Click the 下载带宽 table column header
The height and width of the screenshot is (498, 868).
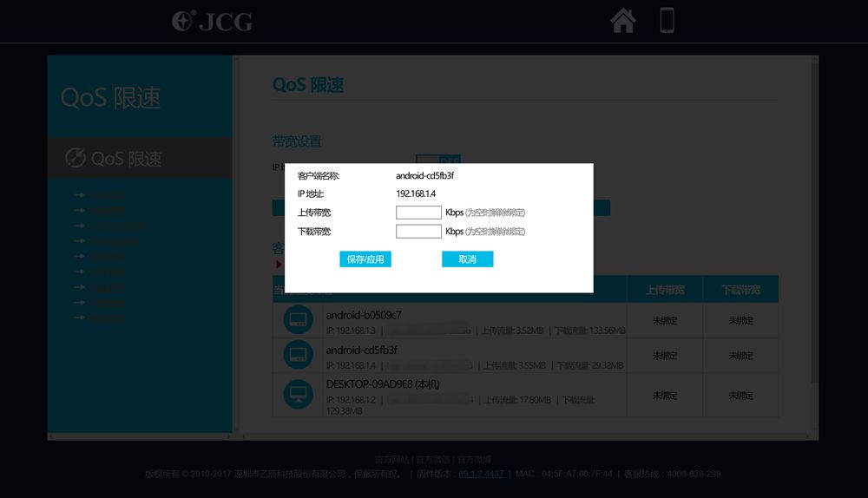tap(740, 290)
